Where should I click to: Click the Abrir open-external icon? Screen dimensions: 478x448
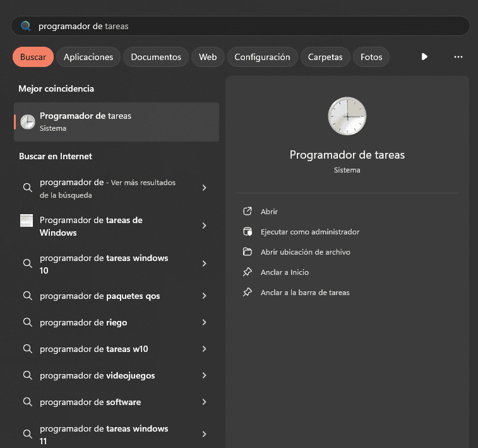[x=248, y=211]
